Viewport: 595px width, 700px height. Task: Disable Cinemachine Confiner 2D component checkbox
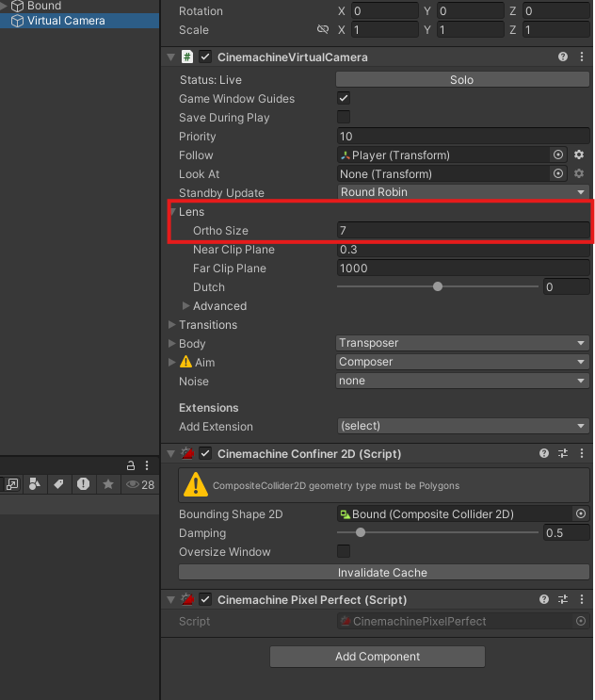point(205,453)
